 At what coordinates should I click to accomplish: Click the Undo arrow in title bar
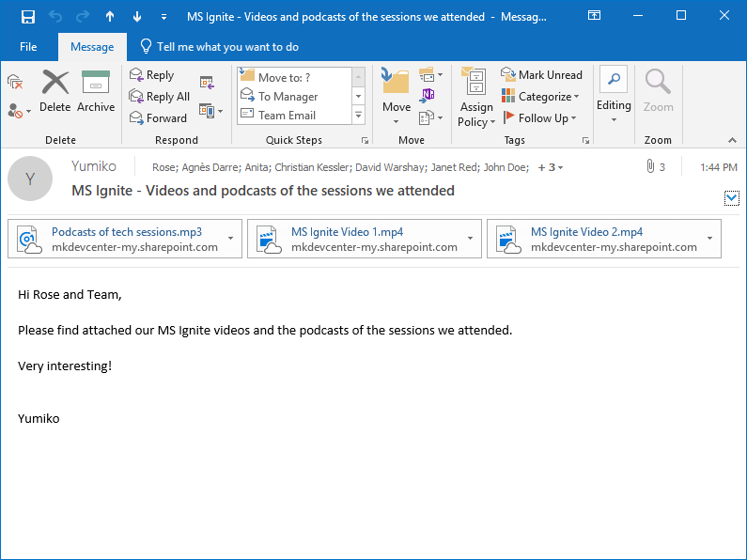coord(55,17)
